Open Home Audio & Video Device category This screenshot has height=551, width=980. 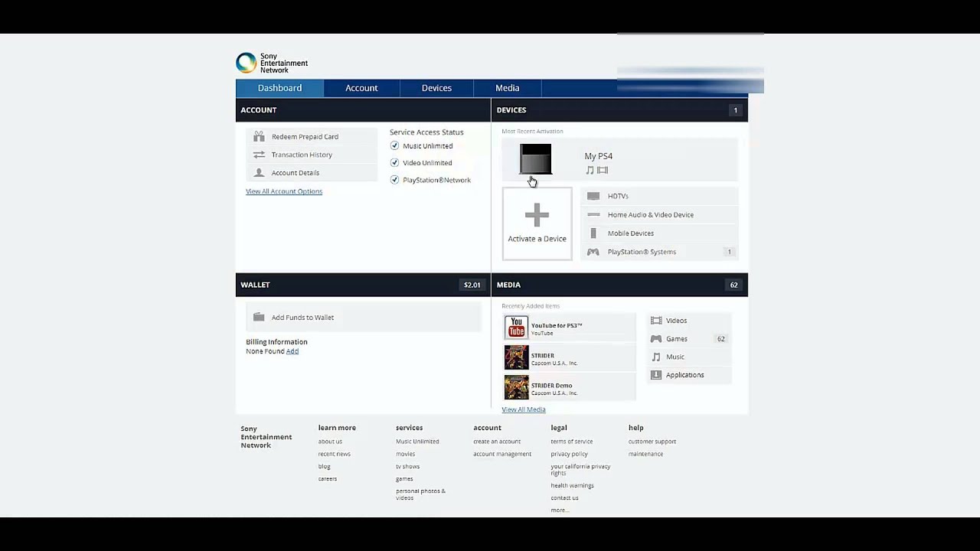[x=651, y=215]
